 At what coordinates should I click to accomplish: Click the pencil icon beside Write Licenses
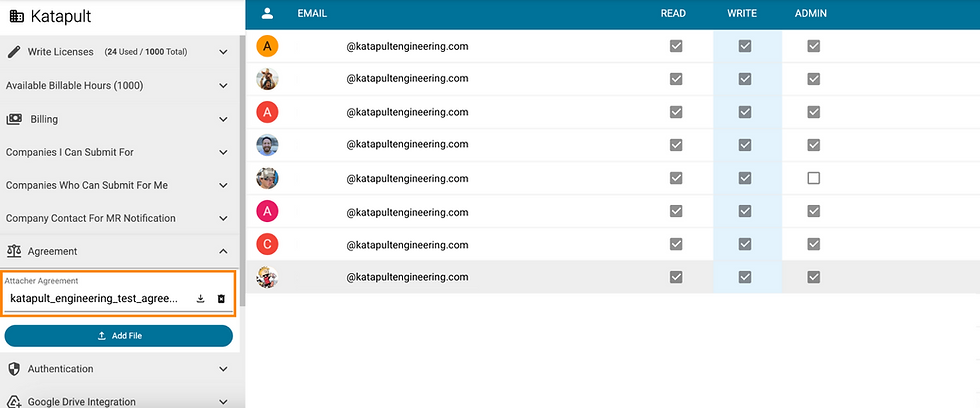(x=14, y=52)
